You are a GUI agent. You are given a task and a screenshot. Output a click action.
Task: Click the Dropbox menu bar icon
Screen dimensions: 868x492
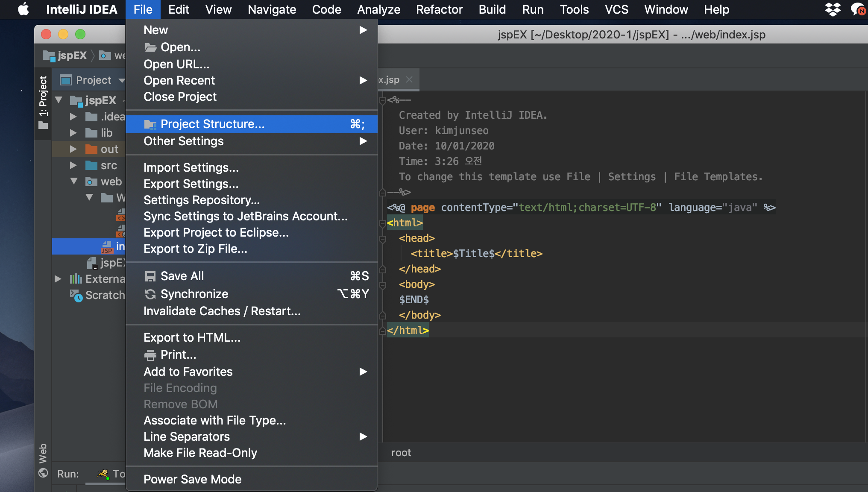[x=833, y=9]
